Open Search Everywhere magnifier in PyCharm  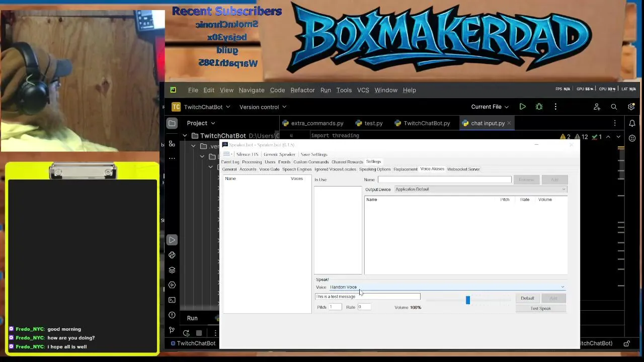614,107
